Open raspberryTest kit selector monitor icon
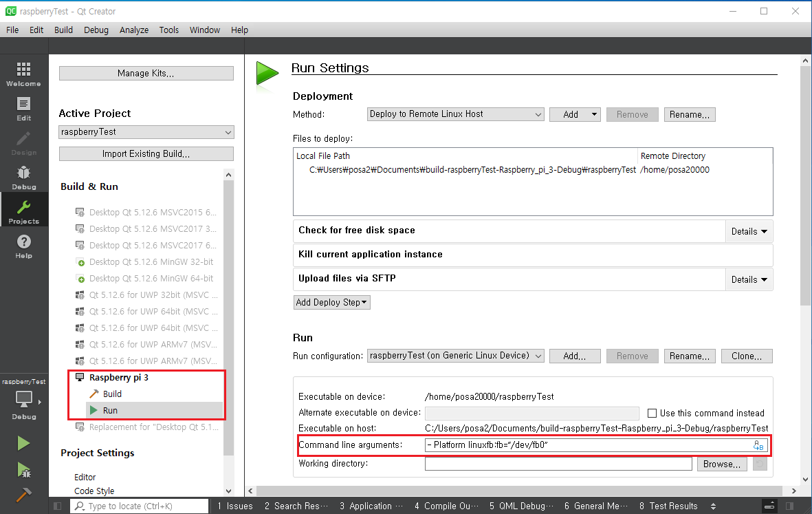Image resolution: width=812 pixels, height=514 pixels. [24, 400]
